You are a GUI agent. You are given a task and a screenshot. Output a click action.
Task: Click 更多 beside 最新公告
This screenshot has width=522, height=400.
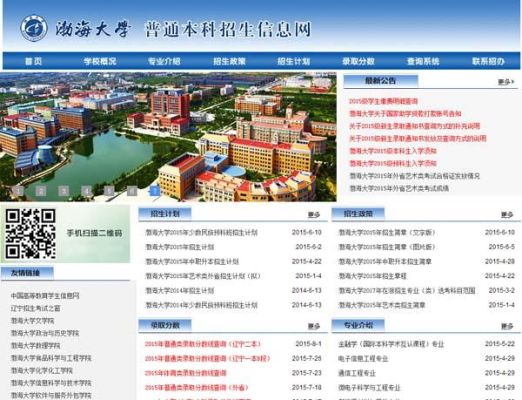506,82
